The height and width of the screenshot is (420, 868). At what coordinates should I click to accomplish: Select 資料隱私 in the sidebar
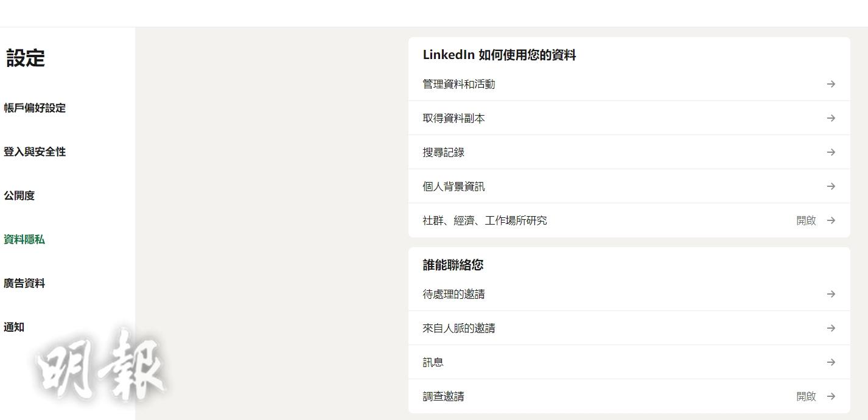pos(24,239)
